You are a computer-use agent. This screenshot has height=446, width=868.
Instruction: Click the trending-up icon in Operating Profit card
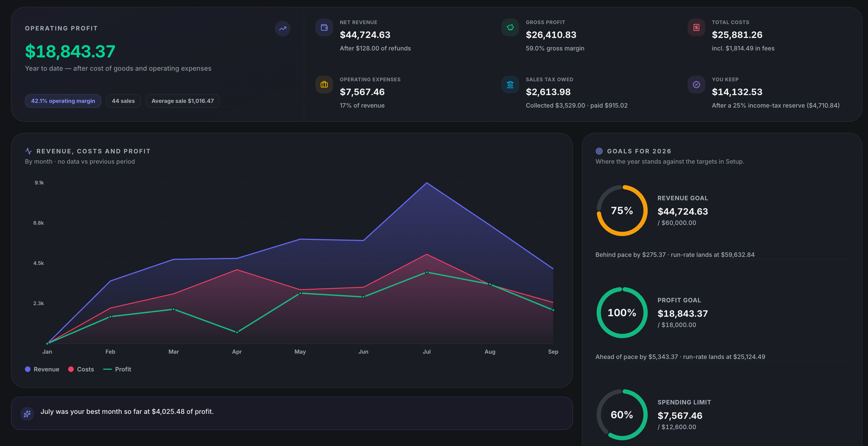[x=282, y=28]
